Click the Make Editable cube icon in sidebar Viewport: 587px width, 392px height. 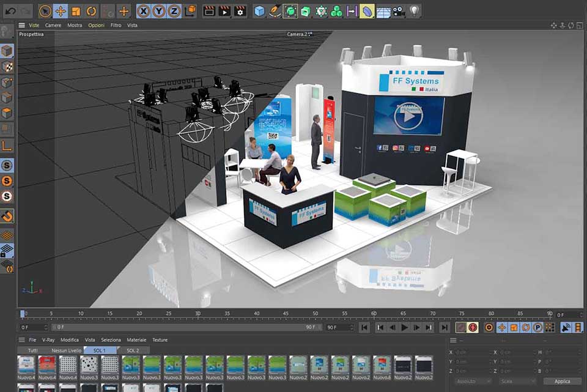pos(7,51)
